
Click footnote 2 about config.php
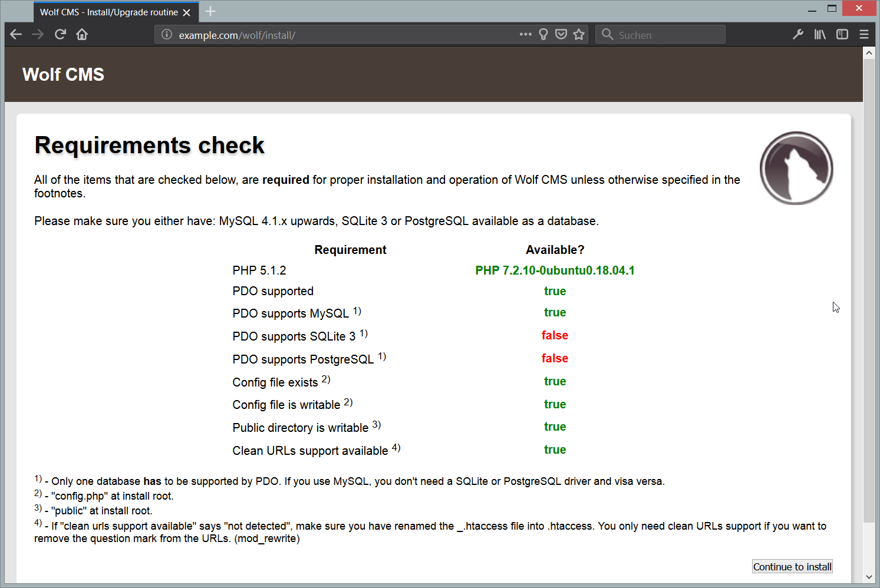tap(104, 495)
